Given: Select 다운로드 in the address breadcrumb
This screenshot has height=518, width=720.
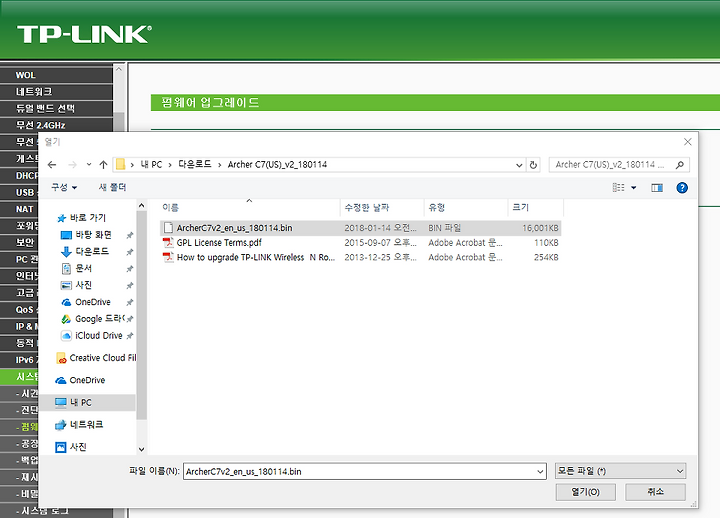Looking at the screenshot, I should point(195,164).
